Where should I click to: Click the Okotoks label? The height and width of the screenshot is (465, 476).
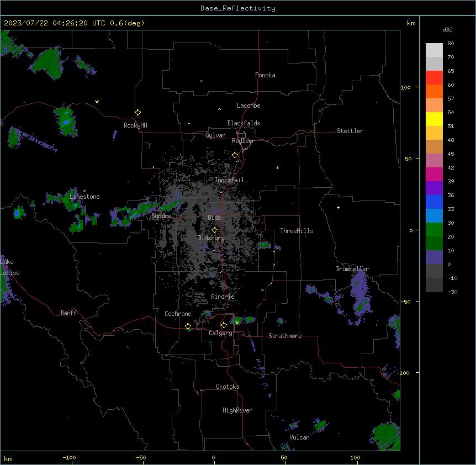pos(228,387)
